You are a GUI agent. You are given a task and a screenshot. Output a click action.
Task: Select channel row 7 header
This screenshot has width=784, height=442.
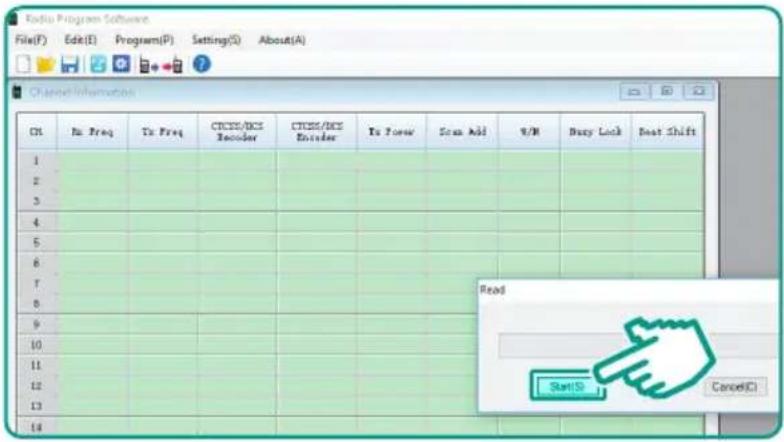[x=36, y=284]
